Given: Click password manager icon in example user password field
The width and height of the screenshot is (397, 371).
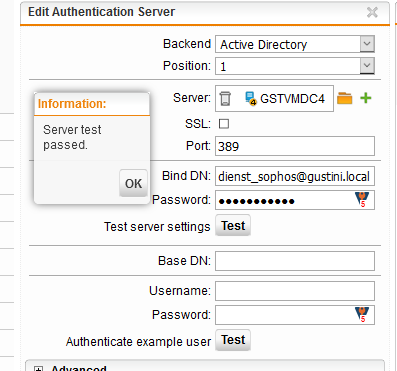Looking at the screenshot, I should (362, 314).
